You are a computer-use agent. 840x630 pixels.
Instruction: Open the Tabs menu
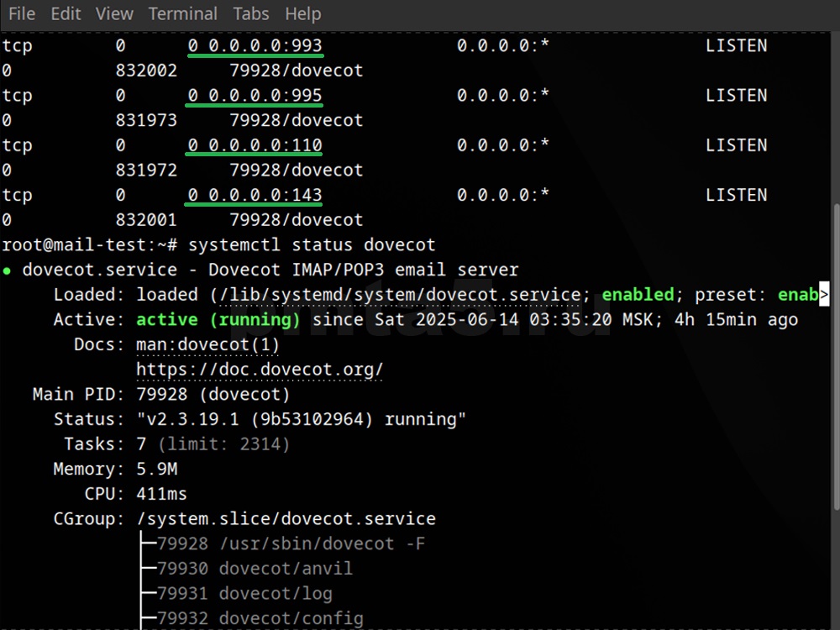click(x=251, y=13)
